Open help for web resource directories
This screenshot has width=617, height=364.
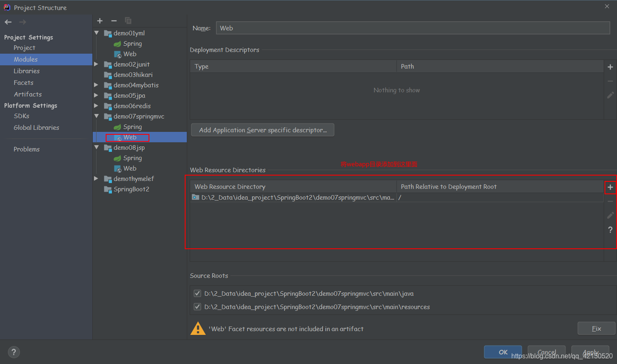coord(610,230)
